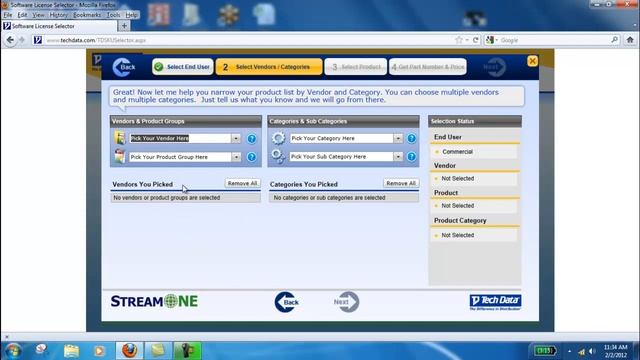Open the Tools menu
Image resolution: width=640 pixels, height=360 pixels.
click(113, 15)
